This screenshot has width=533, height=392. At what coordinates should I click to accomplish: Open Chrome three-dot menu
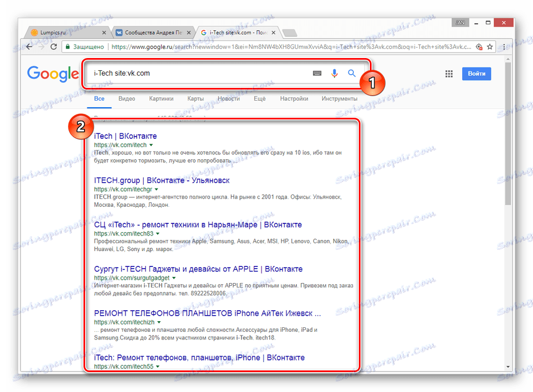(x=504, y=46)
